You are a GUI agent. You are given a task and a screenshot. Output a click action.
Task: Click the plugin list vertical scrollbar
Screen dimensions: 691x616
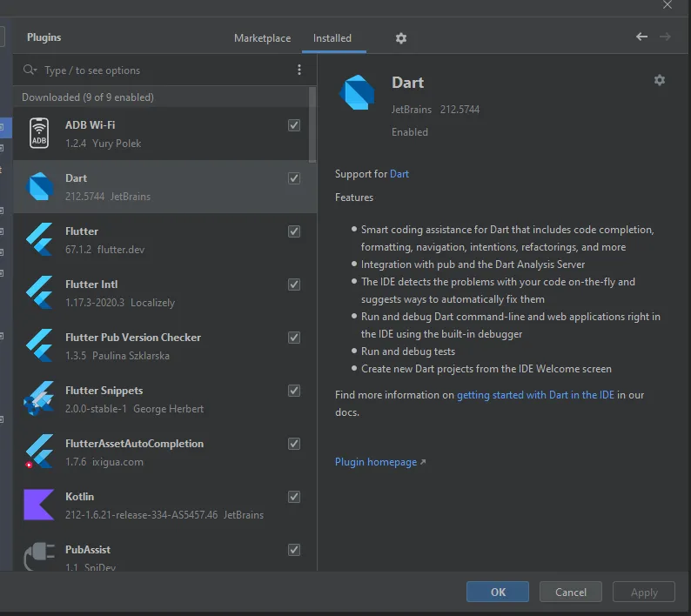pyautogui.click(x=312, y=125)
